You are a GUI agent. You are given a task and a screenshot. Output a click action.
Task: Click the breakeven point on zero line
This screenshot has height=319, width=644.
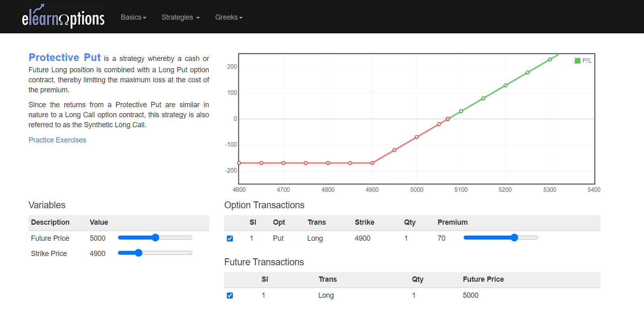pos(448,119)
